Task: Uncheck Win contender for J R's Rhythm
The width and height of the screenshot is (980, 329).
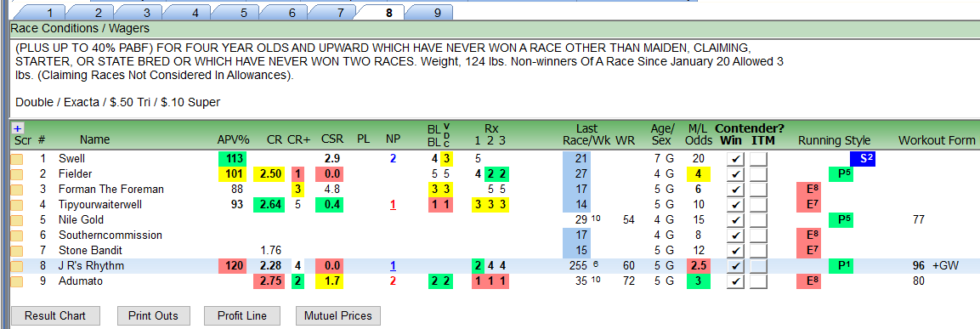Action: point(735,266)
